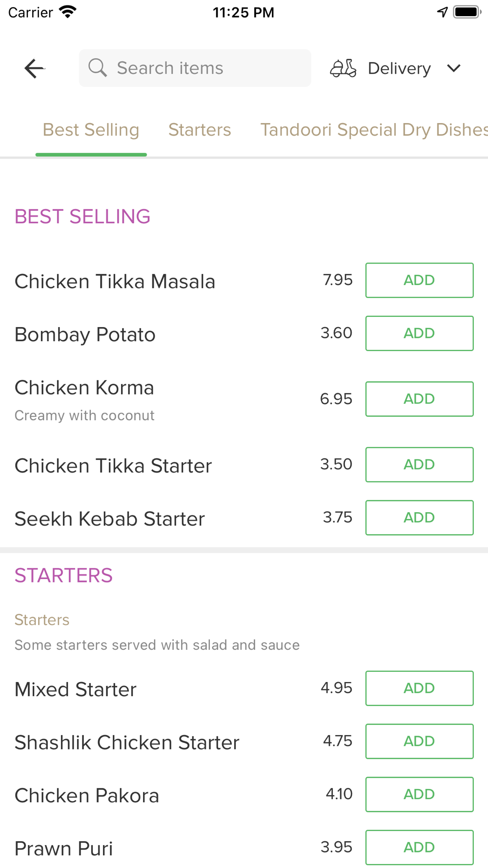Screen dimensions: 488x868
Task: Open the Starters tab
Action: click(x=200, y=130)
